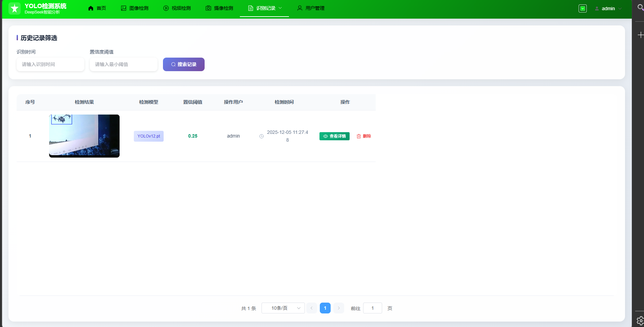Click the 搜索记录 search button
644x327 pixels.
184,64
